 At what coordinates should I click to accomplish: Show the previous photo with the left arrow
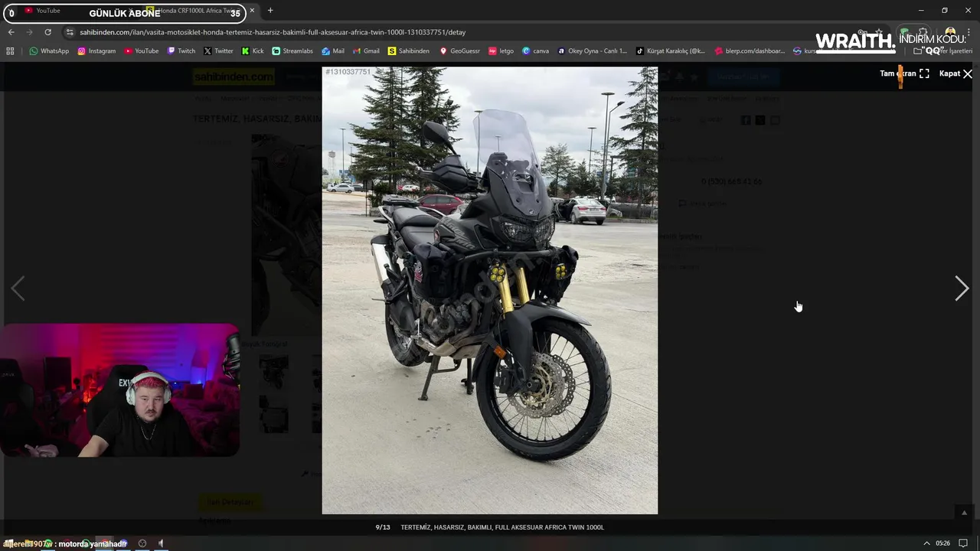(18, 289)
